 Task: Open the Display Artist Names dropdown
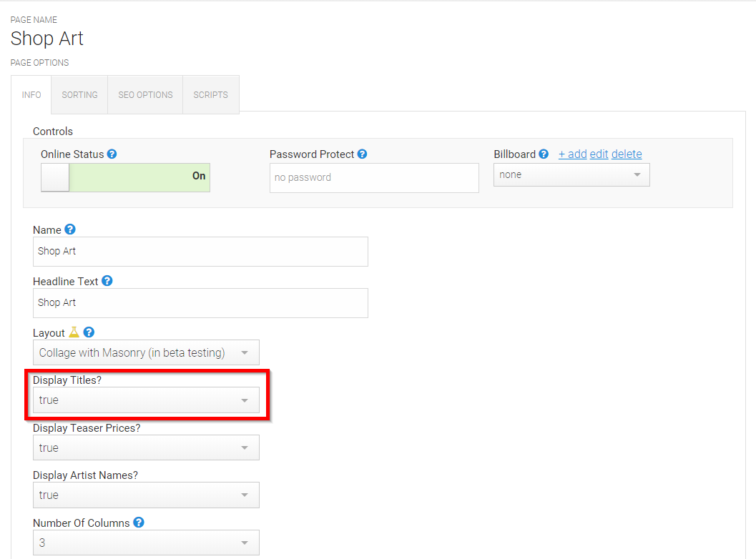tap(146, 495)
